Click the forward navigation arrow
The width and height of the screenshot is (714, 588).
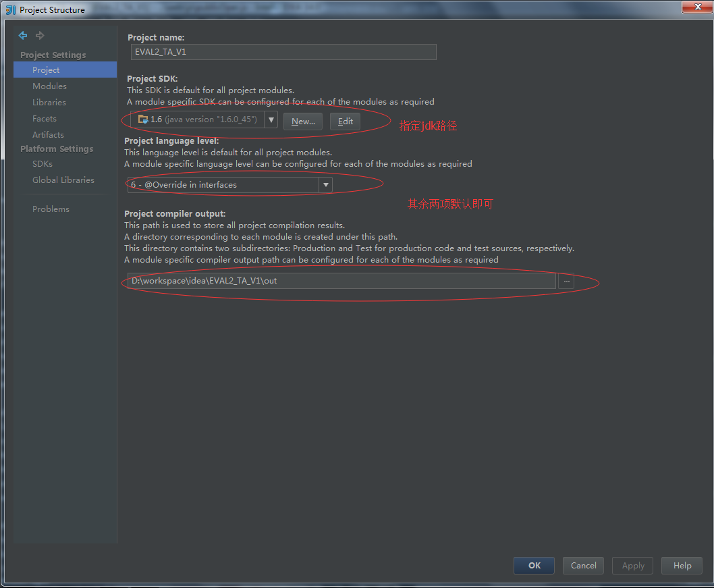40,36
